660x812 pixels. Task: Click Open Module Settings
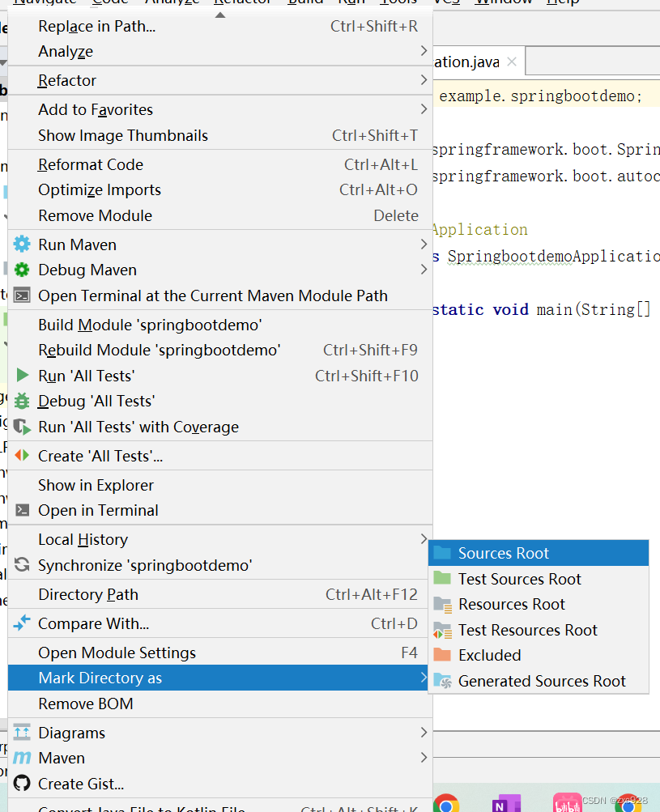117,653
